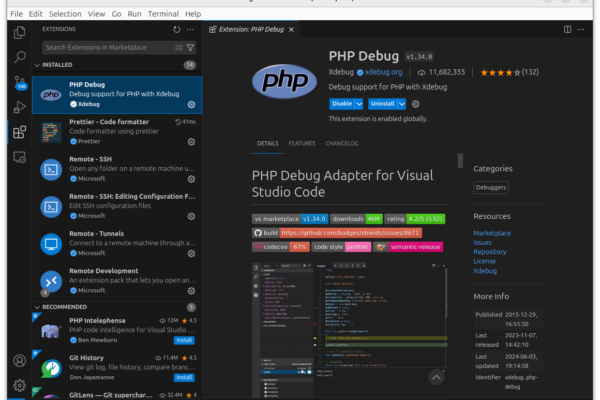This screenshot has height=400, width=600.
Task: Open the Run menu
Action: click(x=134, y=14)
